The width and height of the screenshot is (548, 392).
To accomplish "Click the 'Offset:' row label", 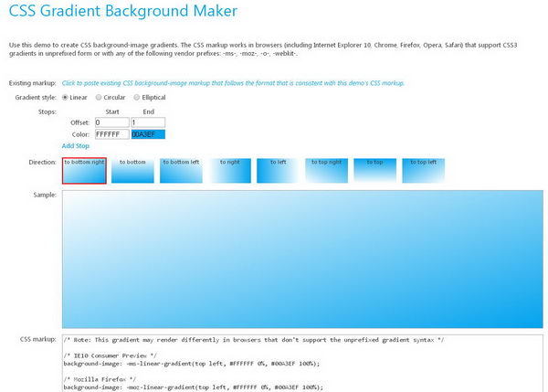I will pos(80,122).
